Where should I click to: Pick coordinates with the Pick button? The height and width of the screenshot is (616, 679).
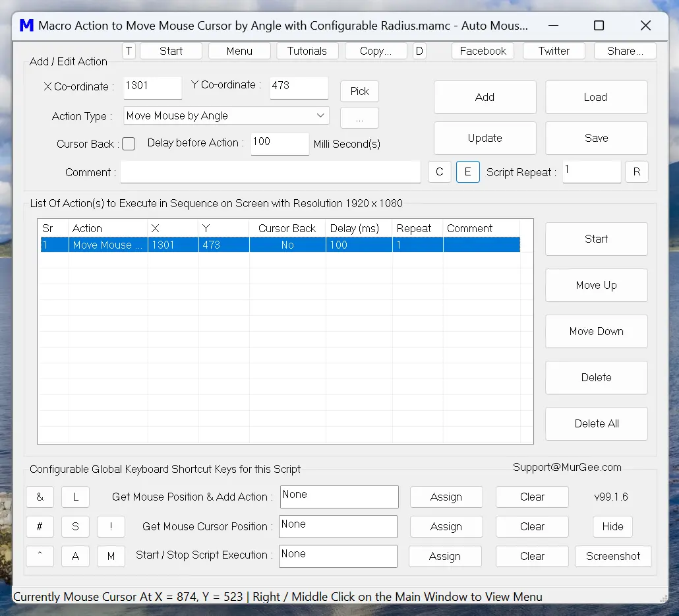(359, 91)
